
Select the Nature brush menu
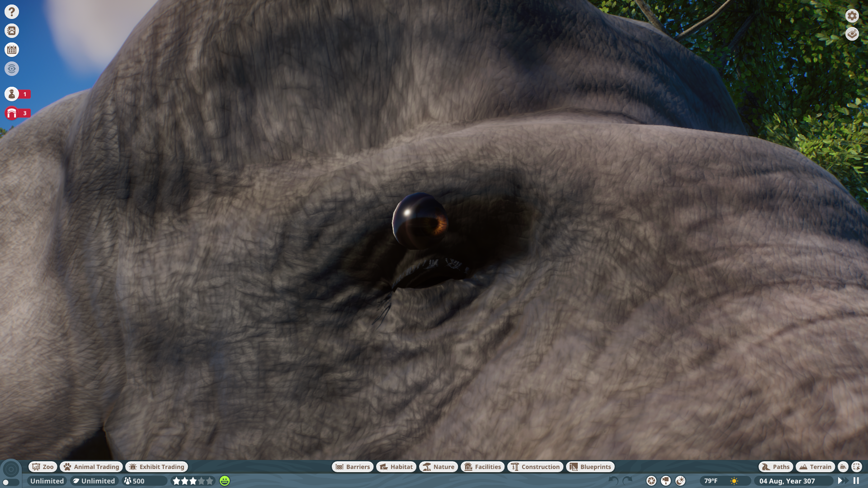[438, 467]
